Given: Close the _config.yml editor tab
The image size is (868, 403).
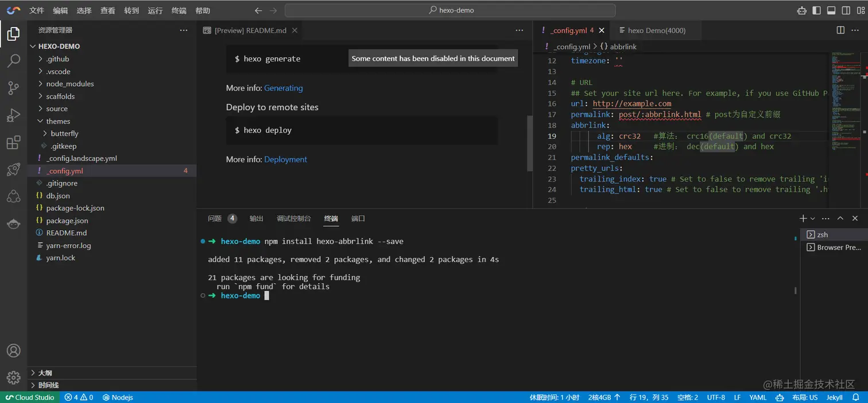Looking at the screenshot, I should (602, 30).
